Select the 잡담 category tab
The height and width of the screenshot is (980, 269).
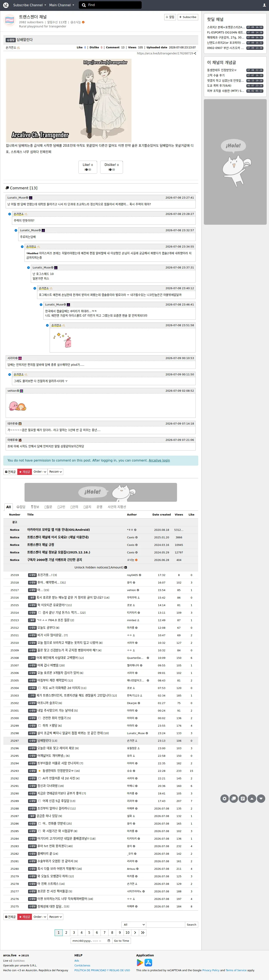[x=21, y=507]
